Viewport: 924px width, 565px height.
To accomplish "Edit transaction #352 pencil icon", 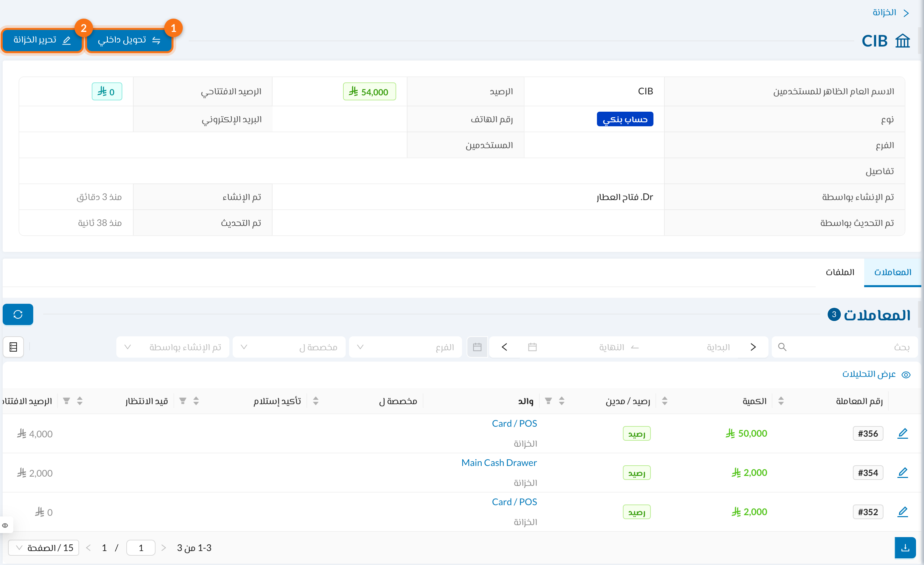I will point(903,512).
